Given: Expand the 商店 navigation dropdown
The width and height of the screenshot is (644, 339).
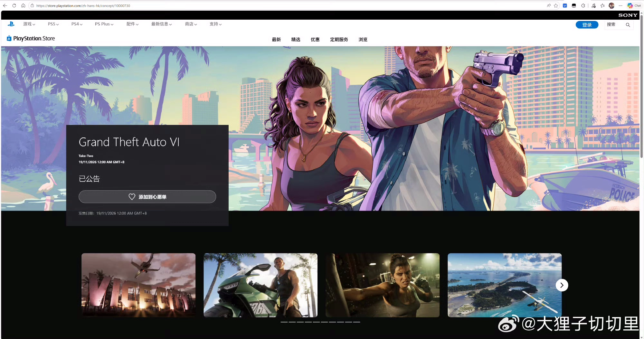Looking at the screenshot, I should (x=191, y=24).
